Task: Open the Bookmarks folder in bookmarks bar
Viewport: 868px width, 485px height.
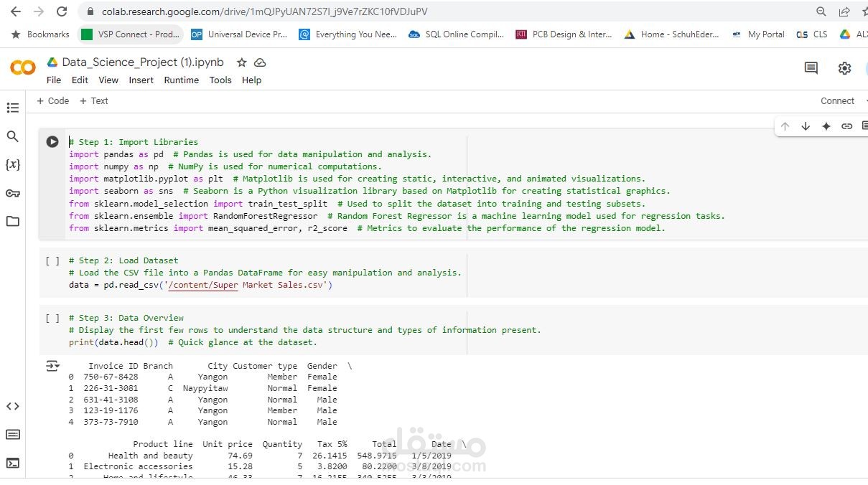Action: [41, 34]
